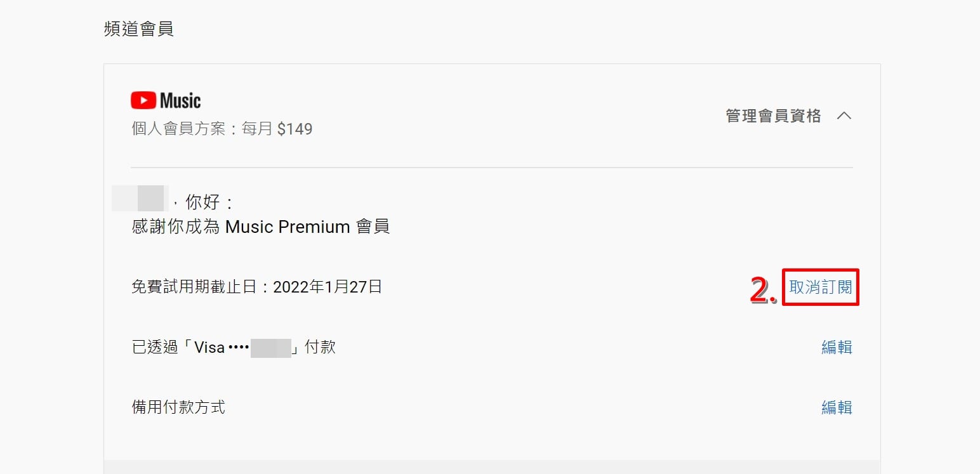Click the 管理會員資格 label

(773, 116)
